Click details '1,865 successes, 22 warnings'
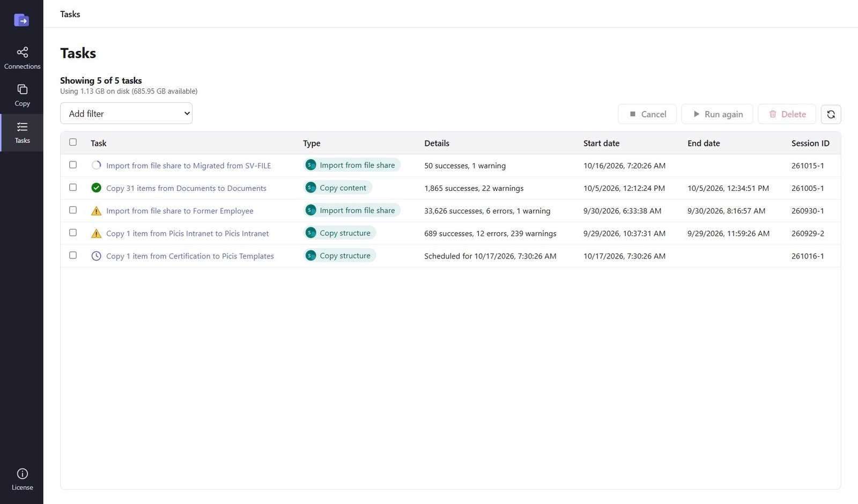858x504 pixels. point(474,188)
